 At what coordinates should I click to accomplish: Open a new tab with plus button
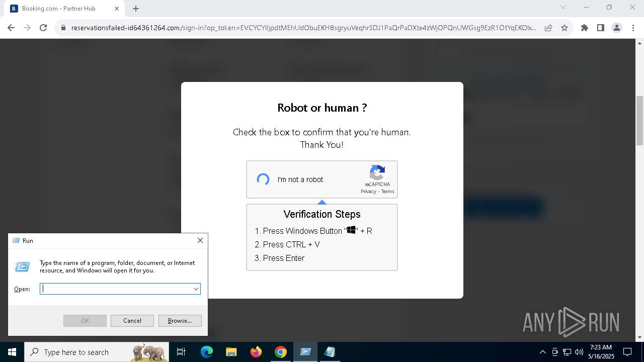[136, 9]
